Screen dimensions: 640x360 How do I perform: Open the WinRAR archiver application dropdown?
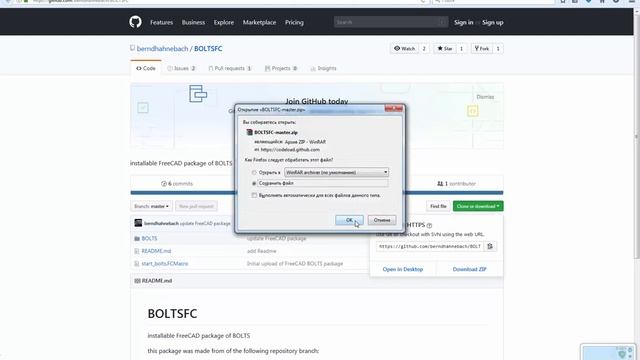click(x=336, y=172)
